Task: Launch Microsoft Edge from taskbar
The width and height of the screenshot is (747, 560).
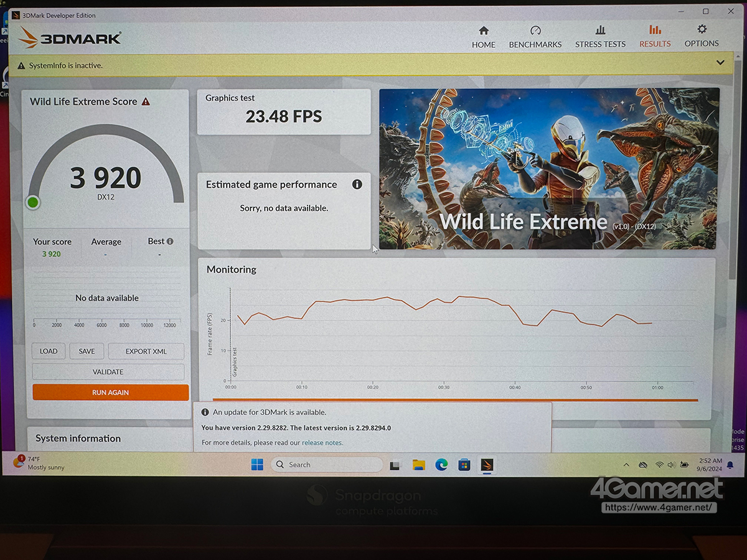Action: click(x=441, y=464)
